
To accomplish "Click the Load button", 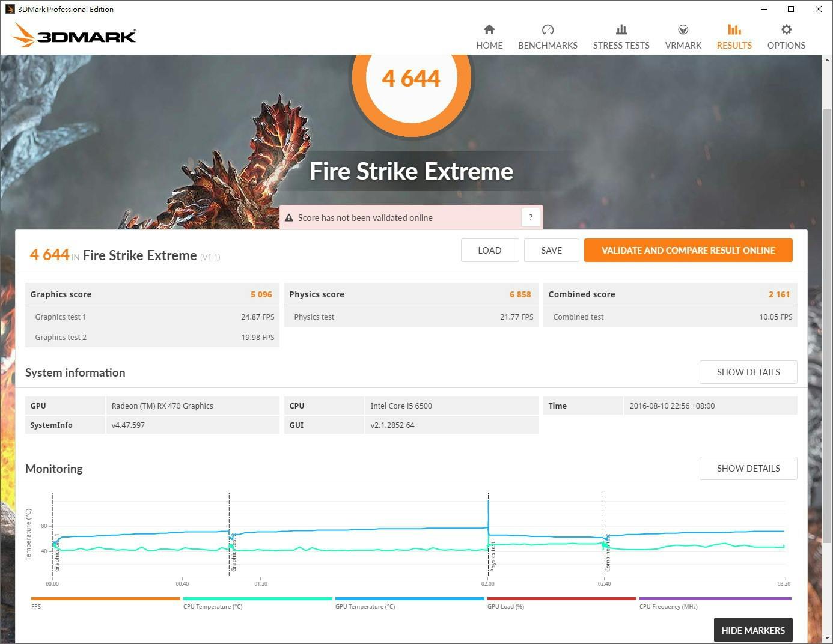I will tap(489, 251).
